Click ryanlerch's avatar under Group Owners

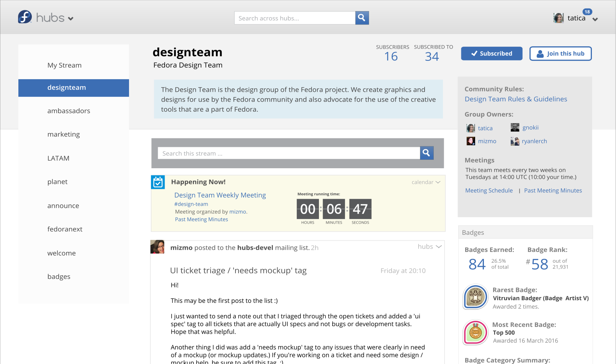click(x=515, y=141)
